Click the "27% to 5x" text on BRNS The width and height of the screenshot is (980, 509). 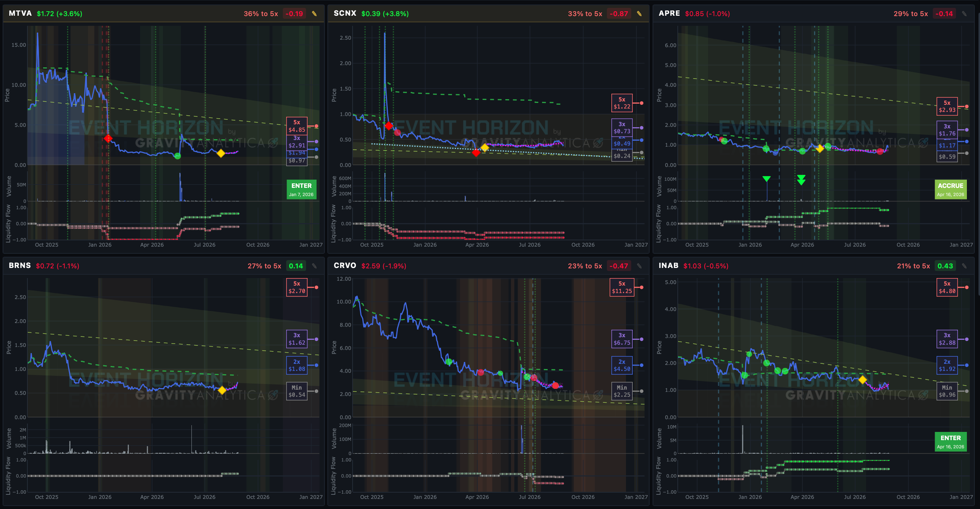[264, 266]
